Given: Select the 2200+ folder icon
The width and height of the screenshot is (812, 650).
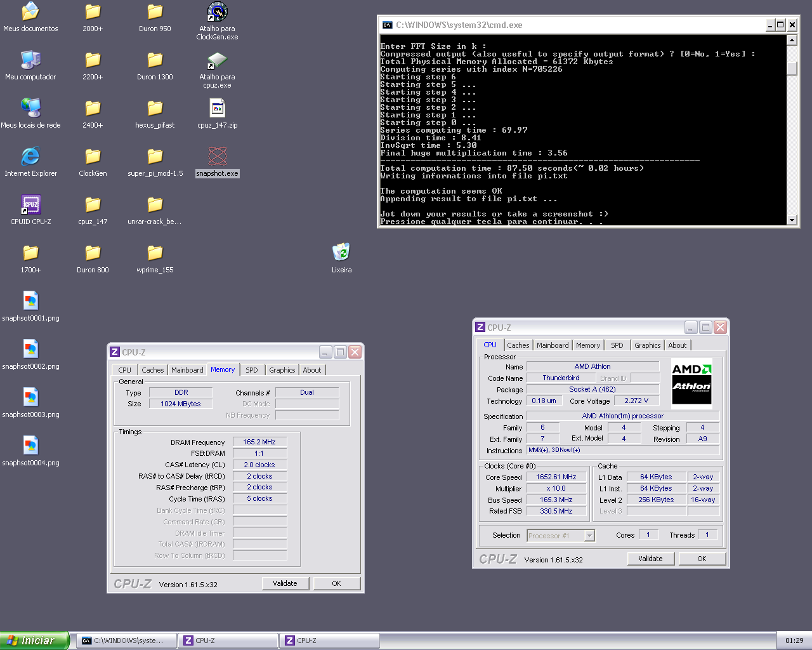Looking at the screenshot, I should [93, 65].
